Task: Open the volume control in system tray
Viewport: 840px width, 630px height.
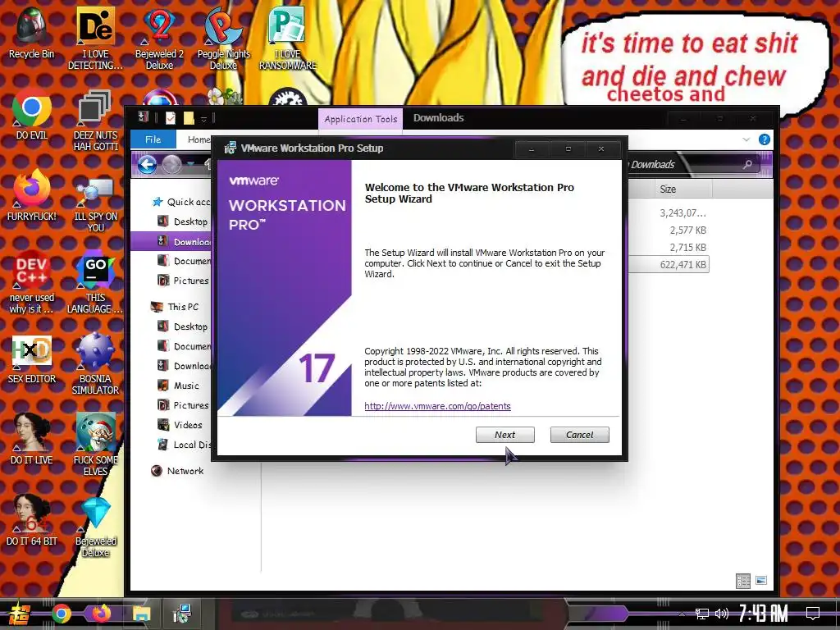Action: (722, 614)
